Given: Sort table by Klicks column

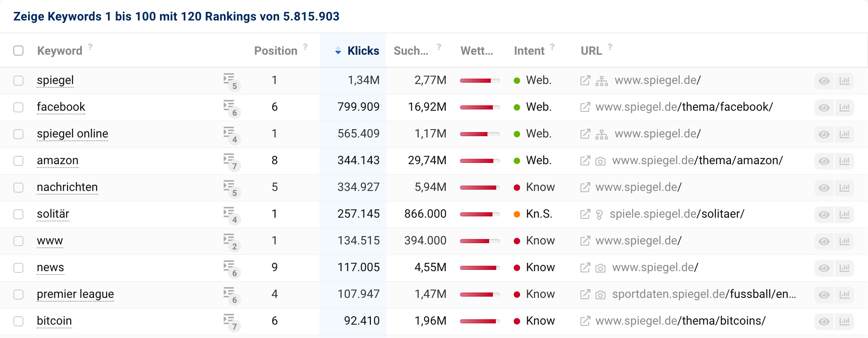Looking at the screenshot, I should [x=363, y=51].
